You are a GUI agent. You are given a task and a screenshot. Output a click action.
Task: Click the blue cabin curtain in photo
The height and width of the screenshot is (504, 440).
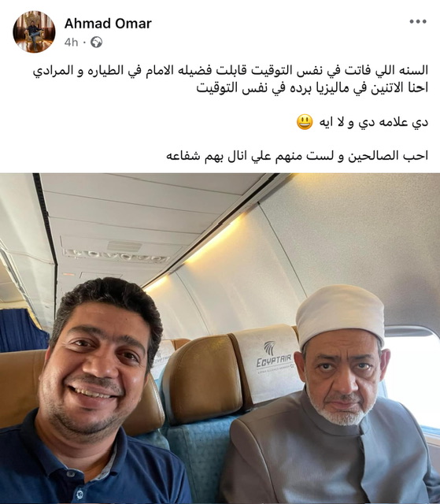23,329
